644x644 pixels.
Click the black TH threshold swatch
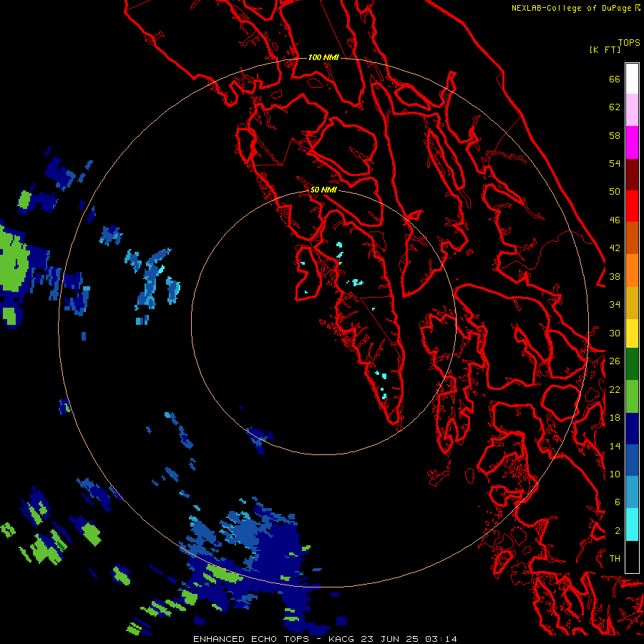632,557
